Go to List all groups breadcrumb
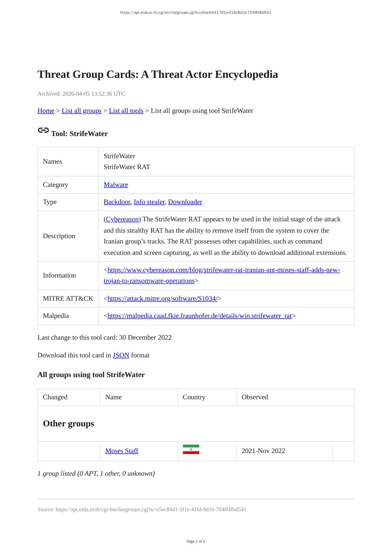The width and height of the screenshot is (392, 554). pos(81,111)
